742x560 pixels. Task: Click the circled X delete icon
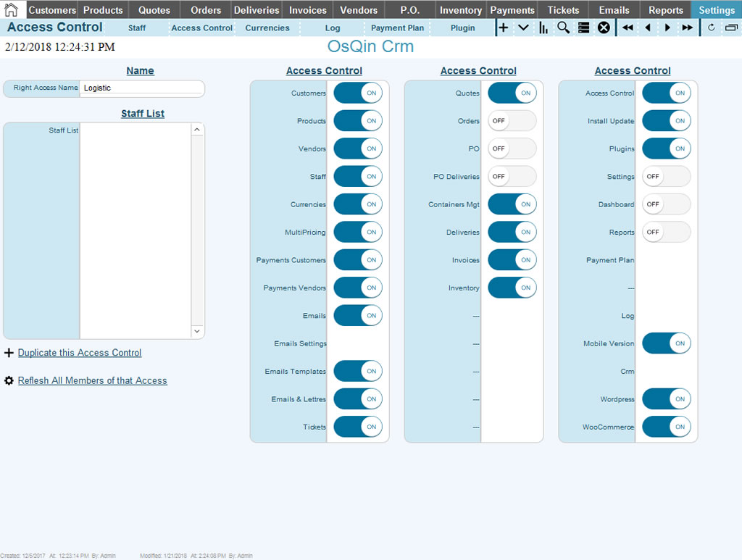[x=604, y=28]
